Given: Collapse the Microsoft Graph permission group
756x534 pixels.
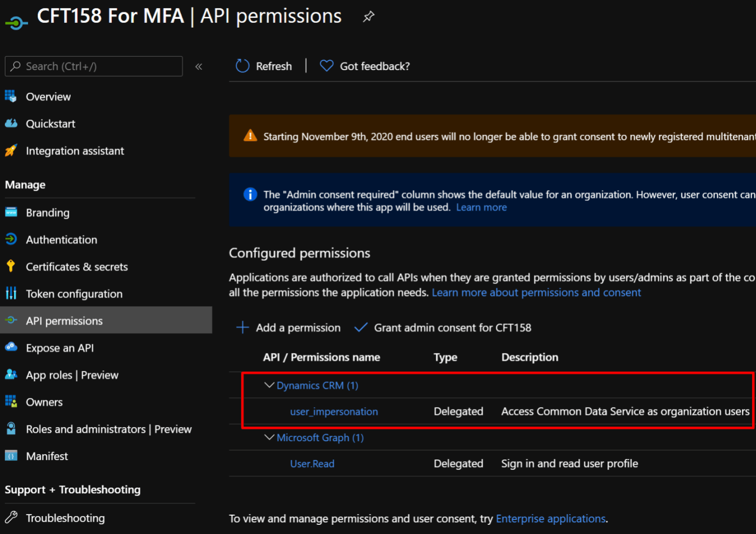Looking at the screenshot, I should pos(268,437).
